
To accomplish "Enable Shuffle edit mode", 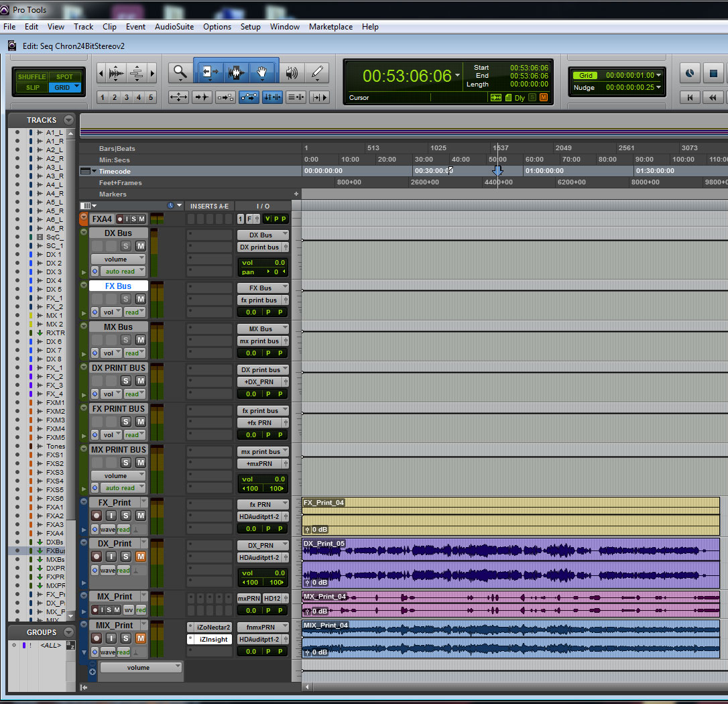I will [32, 76].
